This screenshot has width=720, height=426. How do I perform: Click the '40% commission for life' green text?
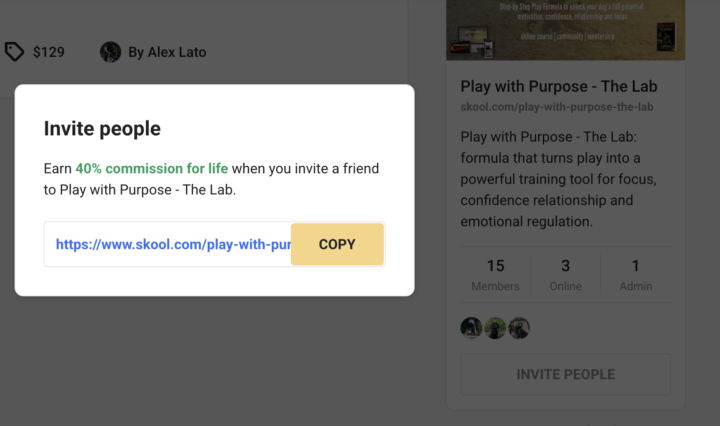coord(151,169)
